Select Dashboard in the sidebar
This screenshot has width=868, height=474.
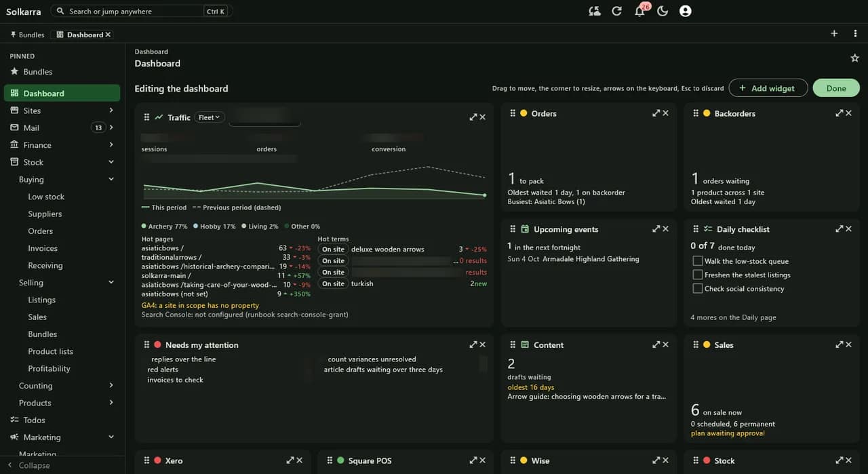pos(62,93)
